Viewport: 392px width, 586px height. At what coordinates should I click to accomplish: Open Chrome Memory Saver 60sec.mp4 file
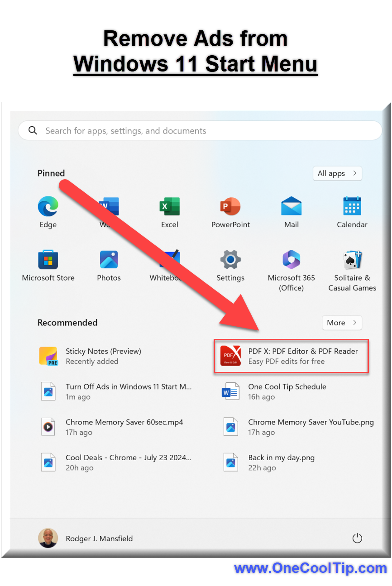point(124,427)
